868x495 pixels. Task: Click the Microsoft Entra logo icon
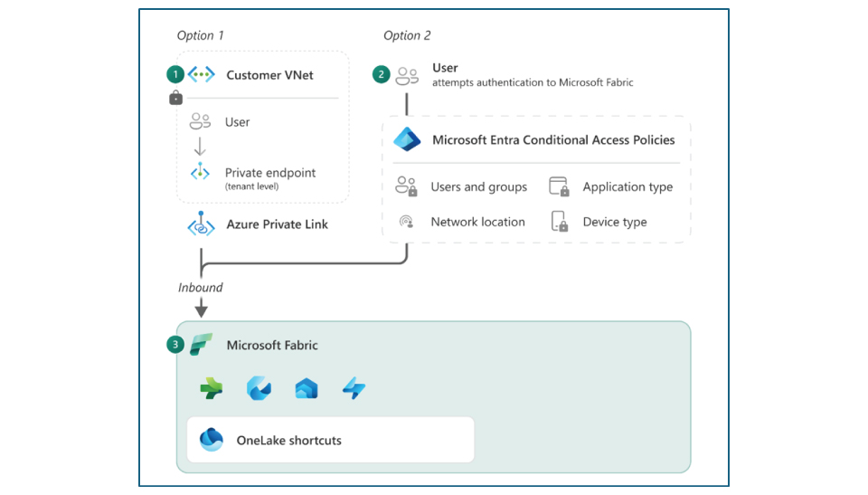(407, 139)
